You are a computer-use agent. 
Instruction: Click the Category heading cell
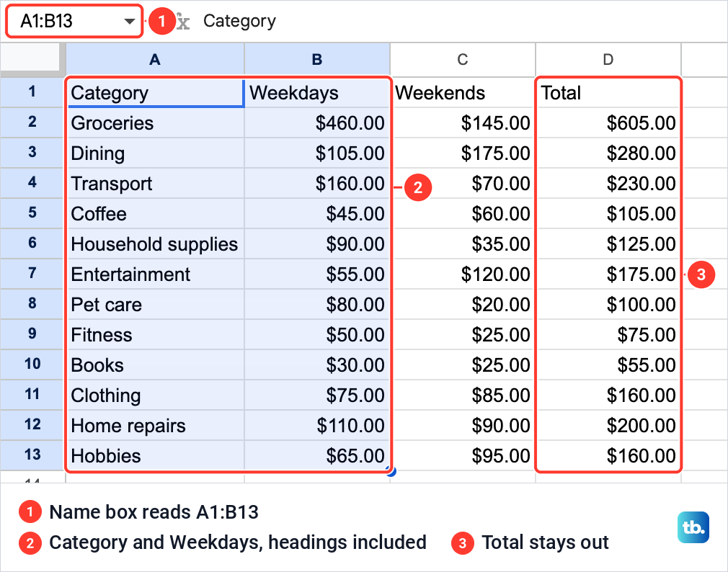click(155, 93)
